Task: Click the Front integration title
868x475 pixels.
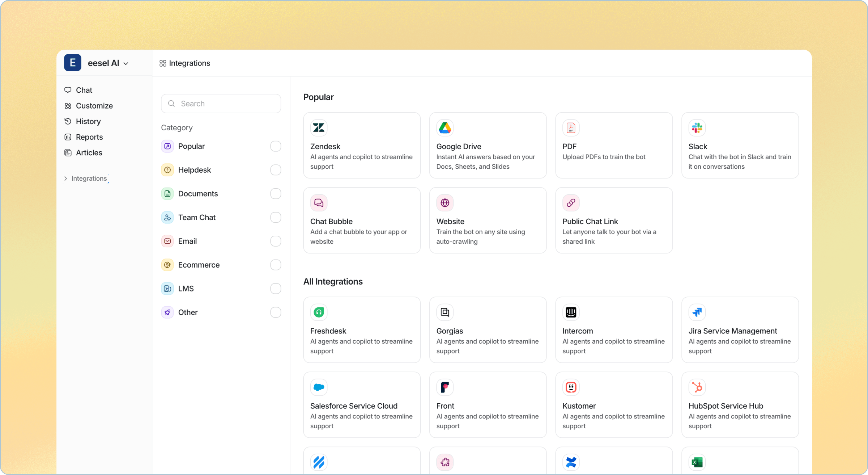Action: pos(445,406)
